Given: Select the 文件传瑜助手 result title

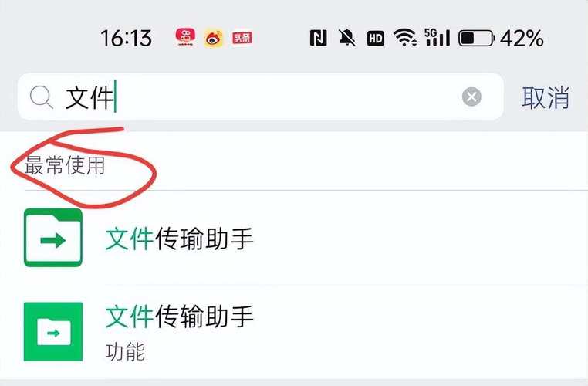Looking at the screenshot, I should pyautogui.click(x=179, y=239).
